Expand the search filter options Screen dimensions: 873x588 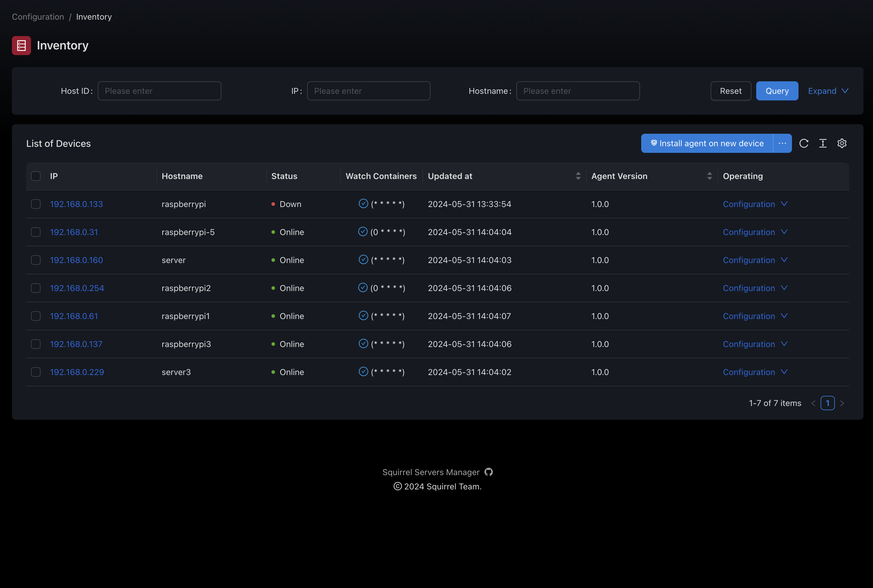pyautogui.click(x=828, y=91)
